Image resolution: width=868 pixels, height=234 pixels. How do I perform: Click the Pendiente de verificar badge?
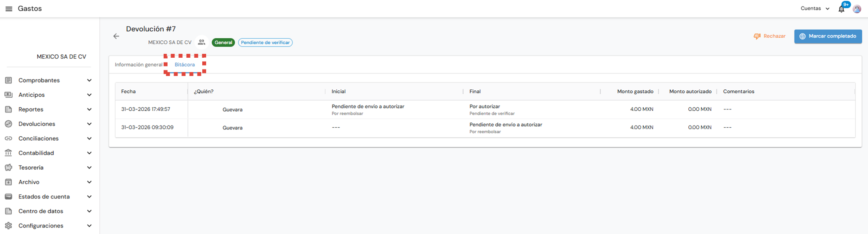coord(265,43)
